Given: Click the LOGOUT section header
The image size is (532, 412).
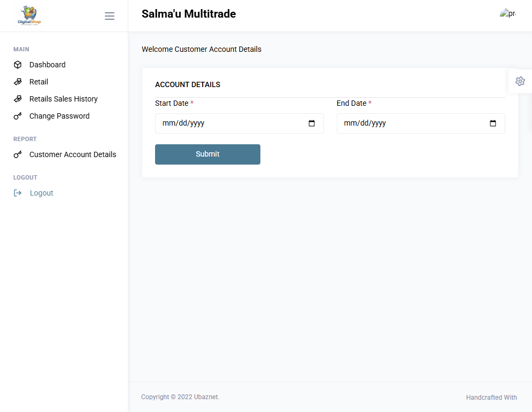Looking at the screenshot, I should pyautogui.click(x=26, y=178).
